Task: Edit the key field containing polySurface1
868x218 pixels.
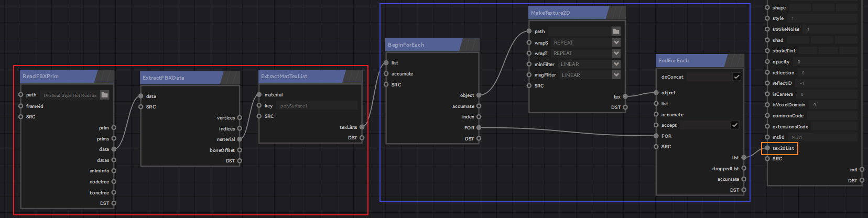Action: point(317,105)
